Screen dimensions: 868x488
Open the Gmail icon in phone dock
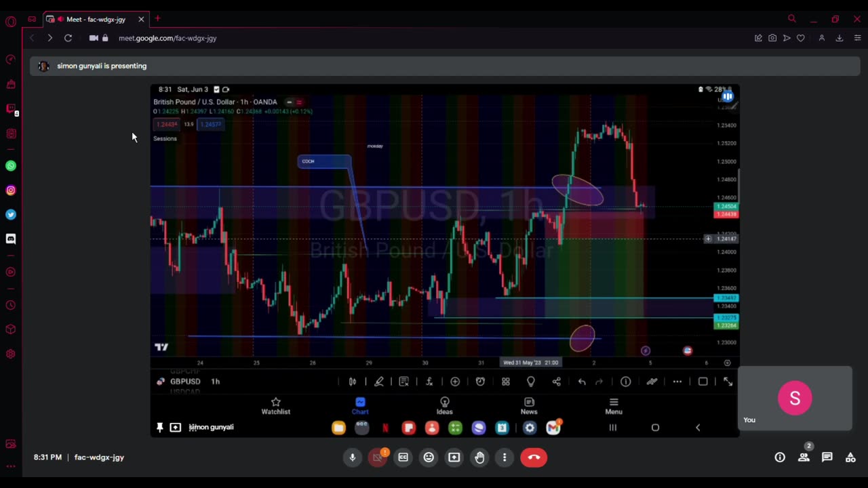[x=553, y=428]
